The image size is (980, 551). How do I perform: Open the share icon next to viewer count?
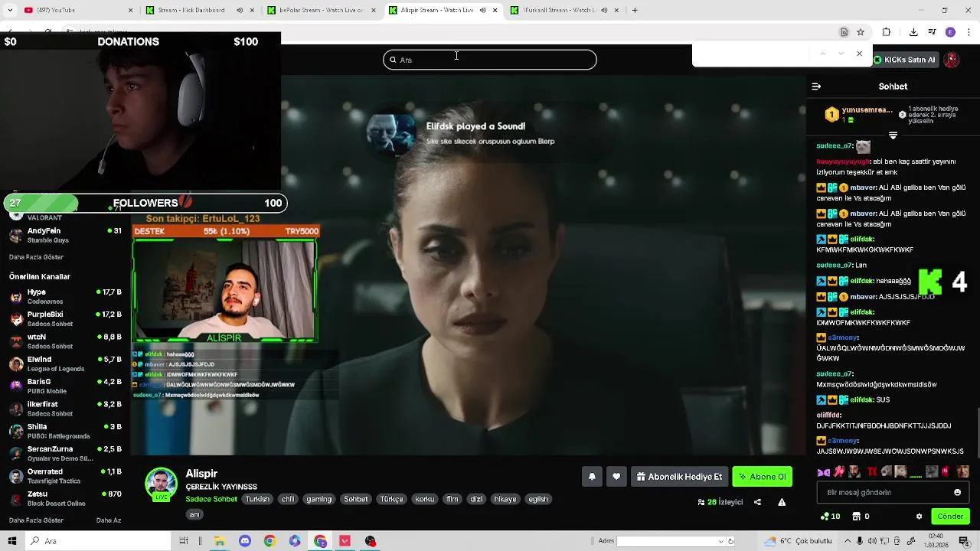pos(757,502)
